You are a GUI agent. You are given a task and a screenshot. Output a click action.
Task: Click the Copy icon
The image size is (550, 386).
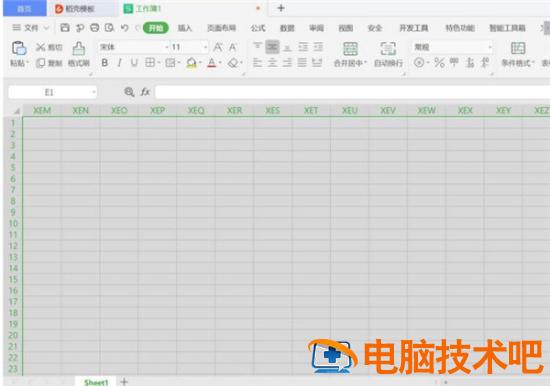40,63
